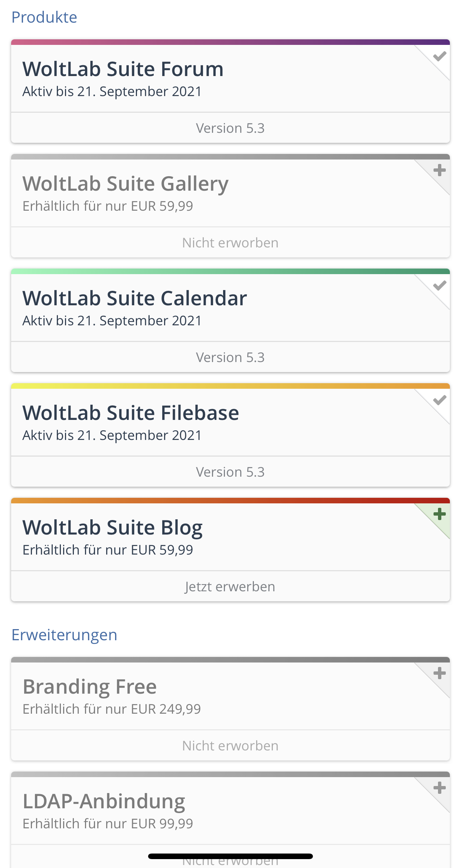Open the WoltLab Suite Calendar title

click(x=134, y=298)
